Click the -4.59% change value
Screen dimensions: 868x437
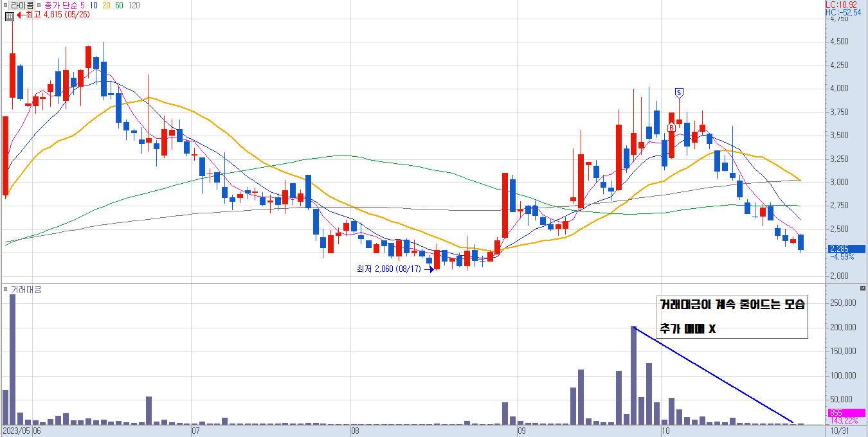click(842, 256)
